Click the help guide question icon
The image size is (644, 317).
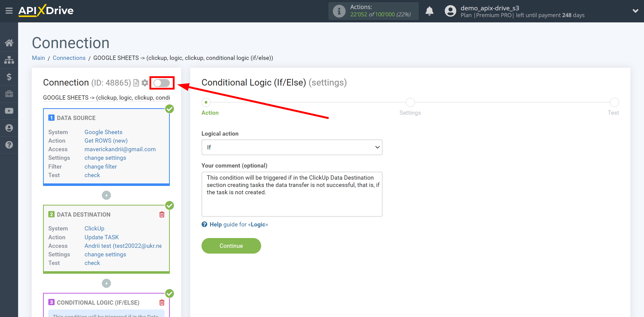(x=204, y=224)
